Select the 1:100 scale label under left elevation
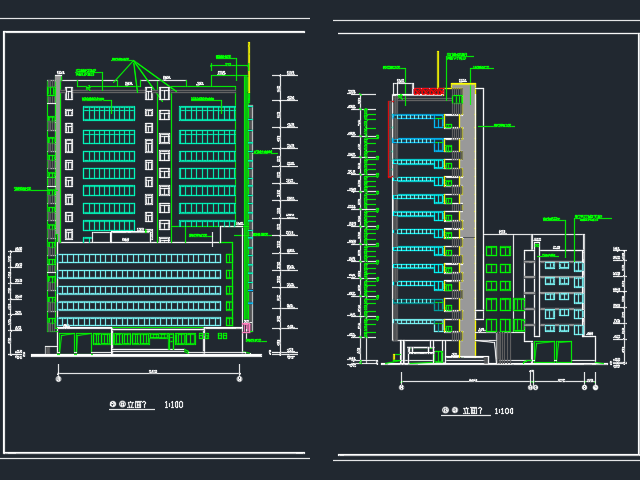 coord(174,405)
